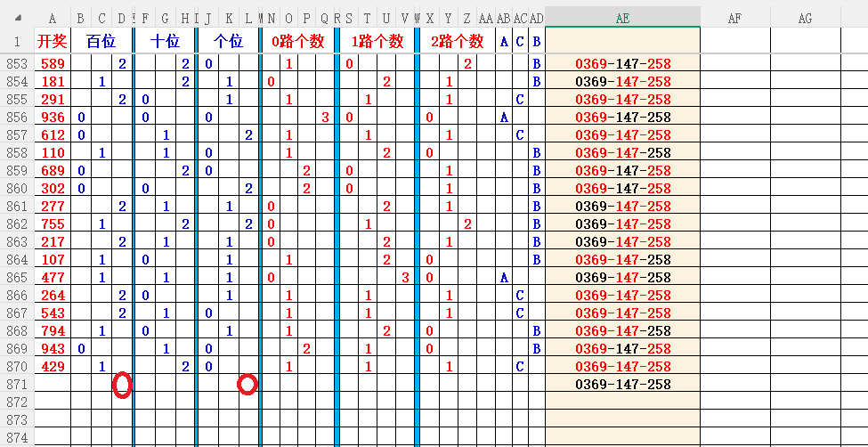The height and width of the screenshot is (447, 868).
Task: Select draw number cell 264
Action: (53, 295)
